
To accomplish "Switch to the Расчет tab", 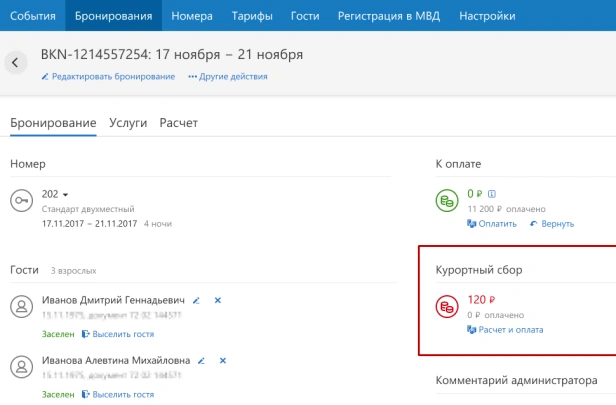I will pos(179,123).
